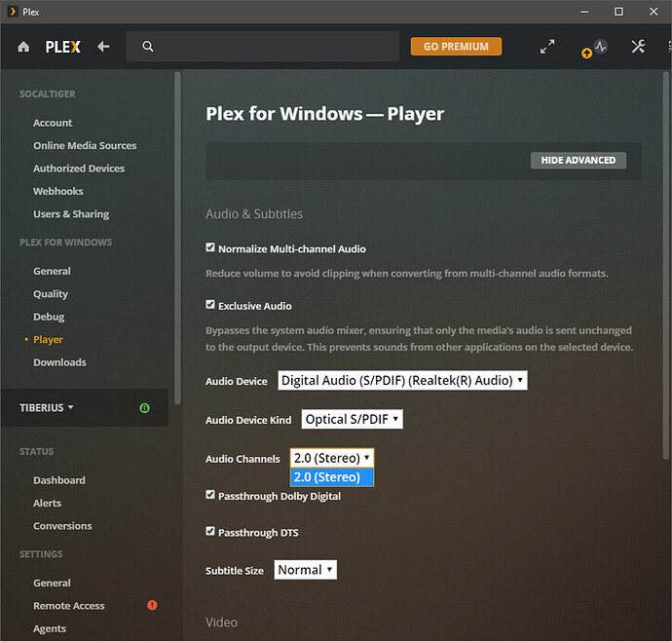Open Webhooks settings page

58,191
